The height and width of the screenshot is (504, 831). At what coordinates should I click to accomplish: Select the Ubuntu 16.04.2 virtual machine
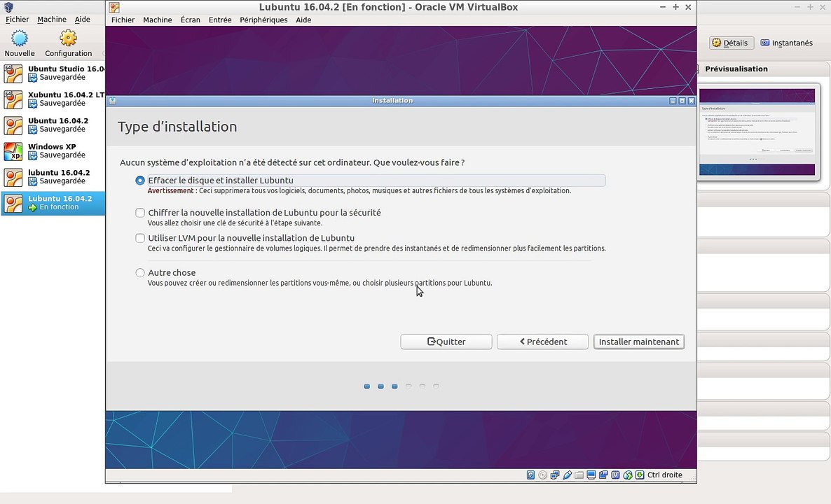coord(53,125)
